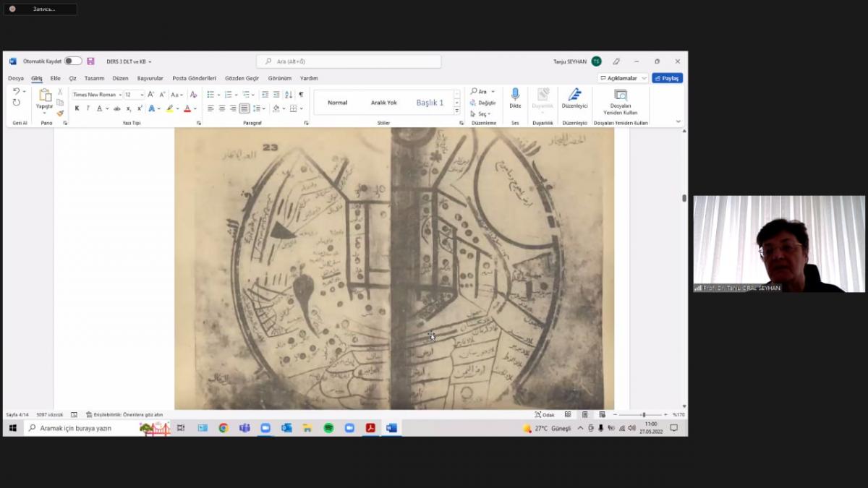This screenshot has width=868, height=488.
Task: Switch to Odak focus mode
Action: [x=545, y=415]
